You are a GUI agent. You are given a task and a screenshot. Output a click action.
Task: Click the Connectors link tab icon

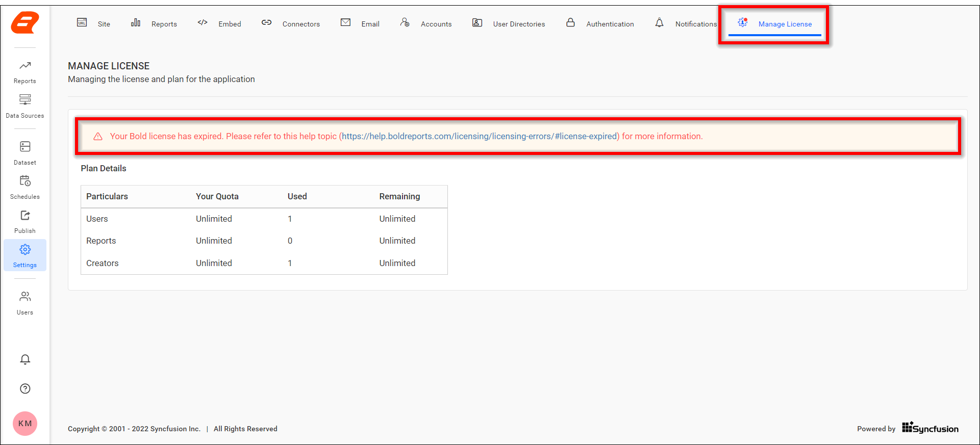coord(266,22)
